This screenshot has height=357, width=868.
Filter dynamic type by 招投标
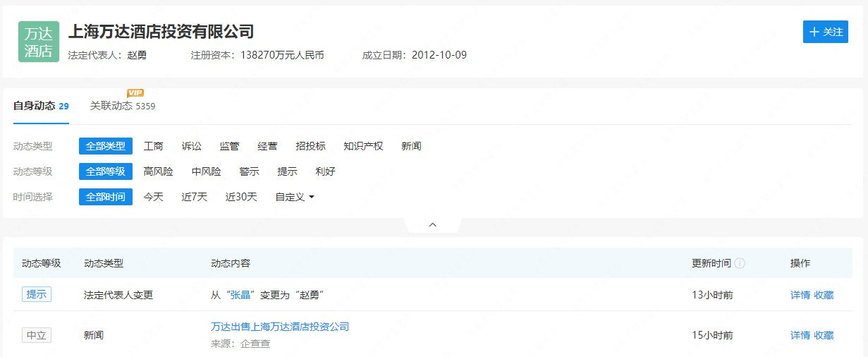(x=311, y=146)
